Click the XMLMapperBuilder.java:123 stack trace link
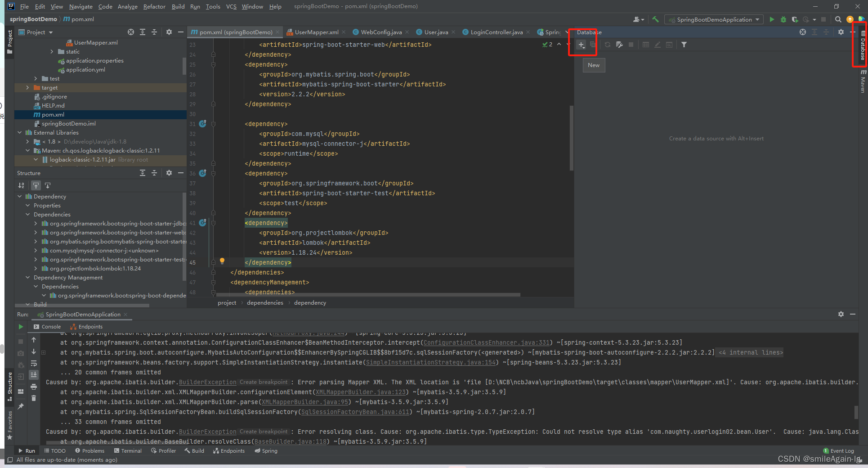868x468 pixels. click(x=361, y=392)
